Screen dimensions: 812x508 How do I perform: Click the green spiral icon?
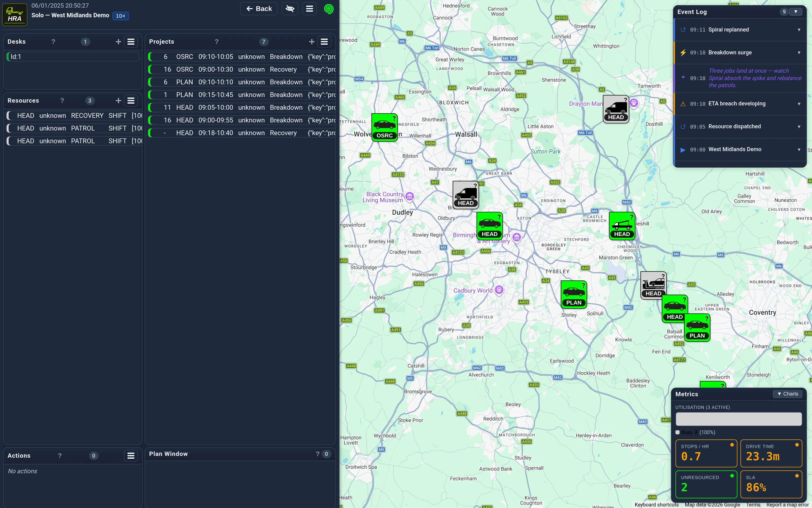[x=329, y=9]
